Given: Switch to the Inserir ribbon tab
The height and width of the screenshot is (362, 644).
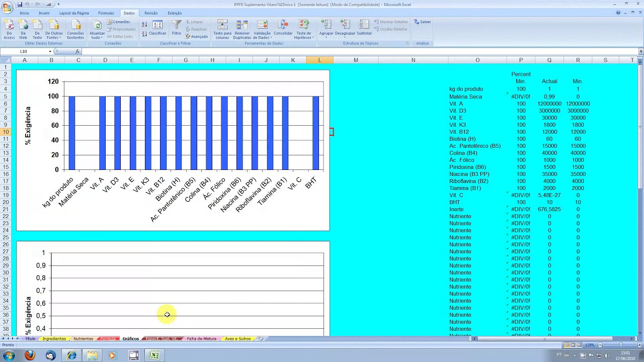Looking at the screenshot, I should point(44,13).
